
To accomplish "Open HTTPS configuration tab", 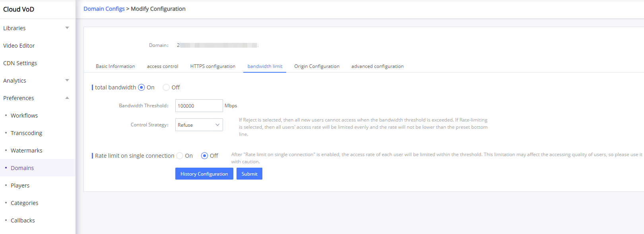I will [x=213, y=66].
